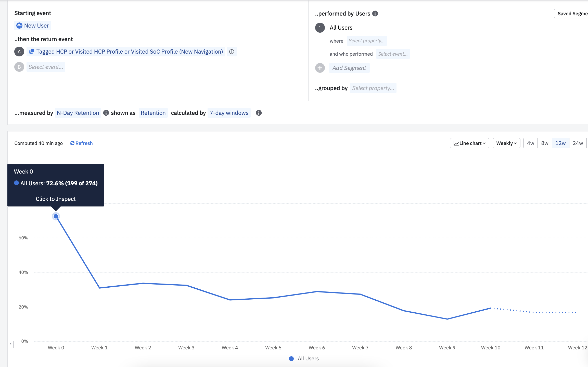Switch to the 12w range tab
The height and width of the screenshot is (367, 588).
[x=560, y=143]
